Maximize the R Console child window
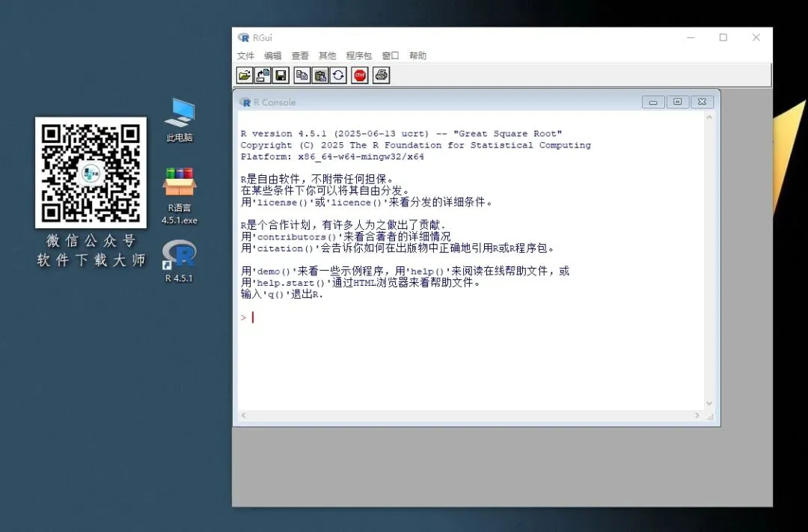 point(678,102)
